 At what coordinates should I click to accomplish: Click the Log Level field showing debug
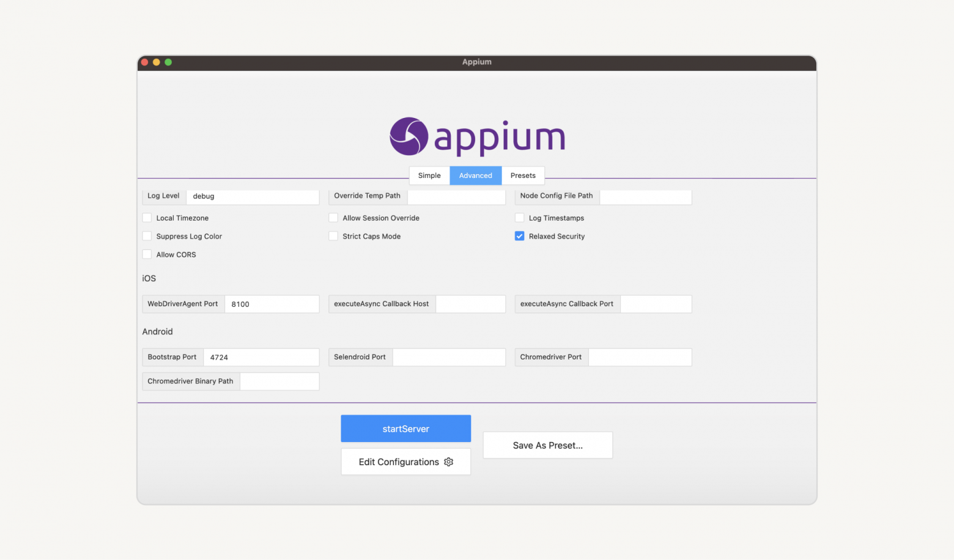point(253,196)
